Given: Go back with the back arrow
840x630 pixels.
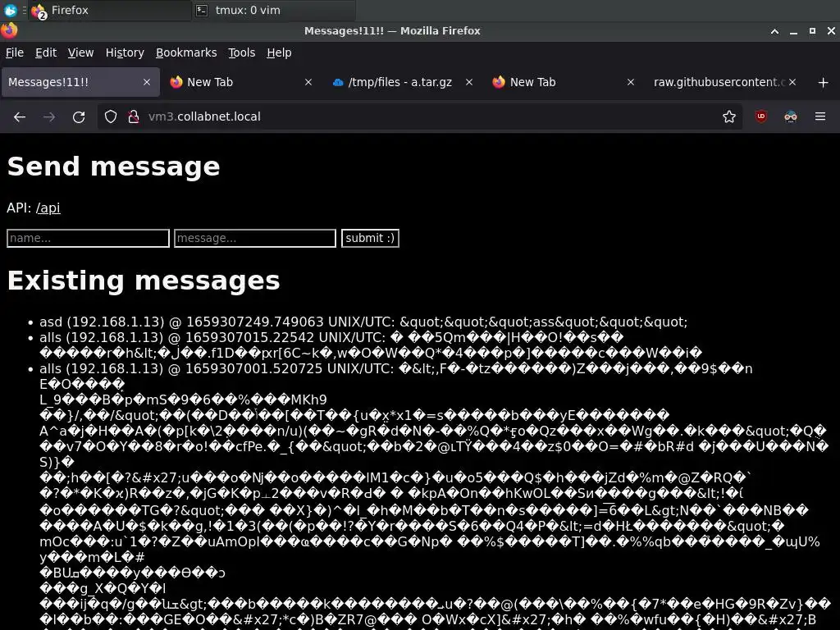Looking at the screenshot, I should [20, 116].
